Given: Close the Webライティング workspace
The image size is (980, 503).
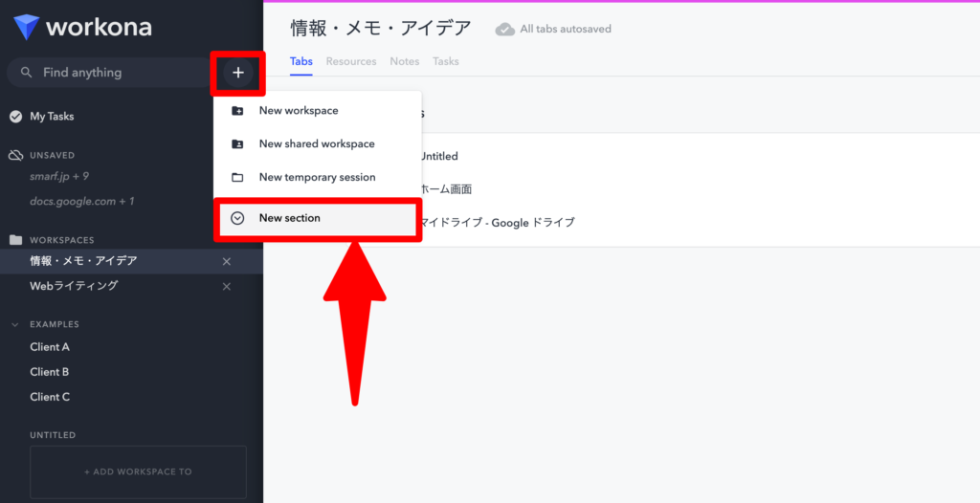Looking at the screenshot, I should tap(227, 286).
